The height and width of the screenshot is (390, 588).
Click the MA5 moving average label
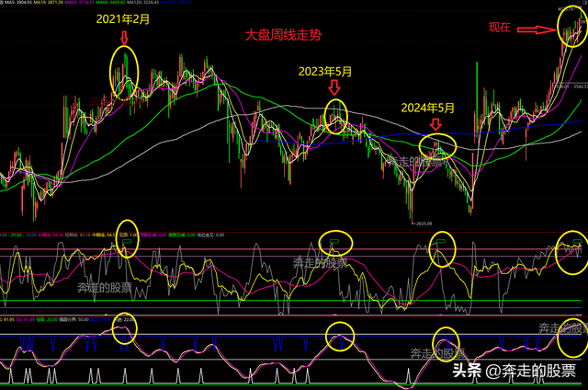[x=17, y=2]
